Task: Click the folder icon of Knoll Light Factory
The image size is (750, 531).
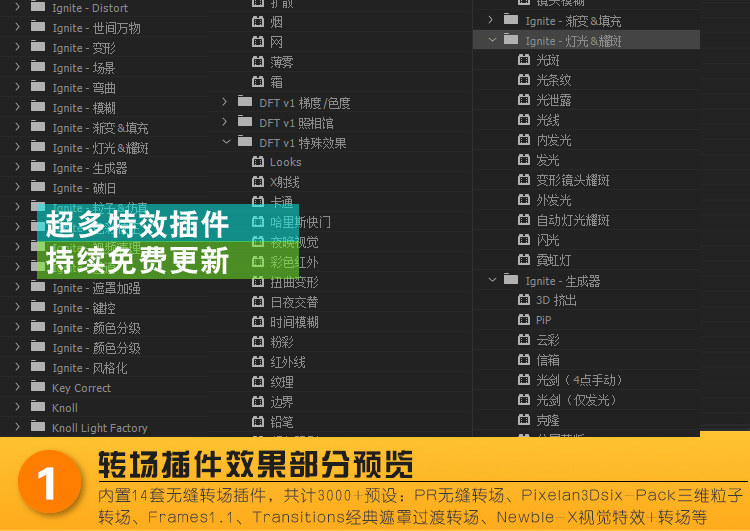Action: pos(38,427)
